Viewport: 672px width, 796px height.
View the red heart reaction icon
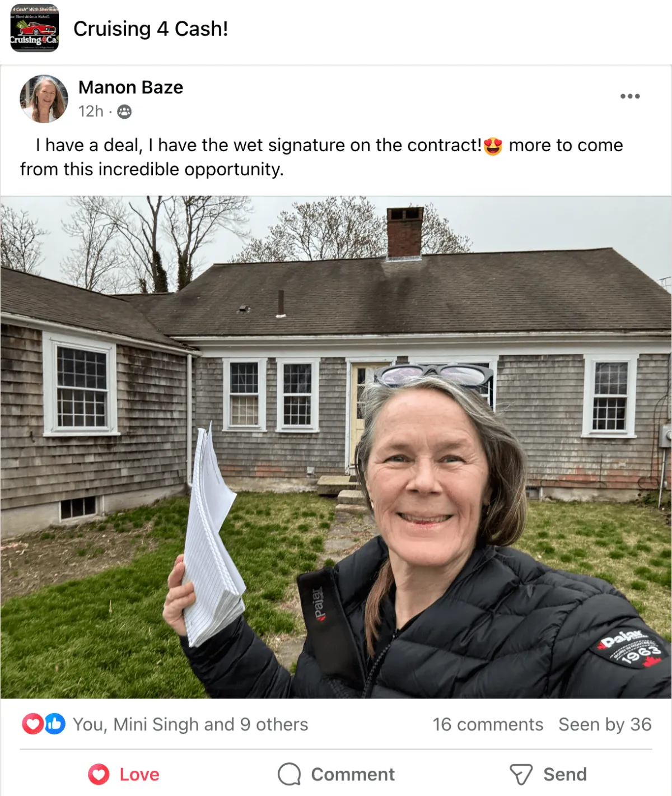tap(32, 724)
